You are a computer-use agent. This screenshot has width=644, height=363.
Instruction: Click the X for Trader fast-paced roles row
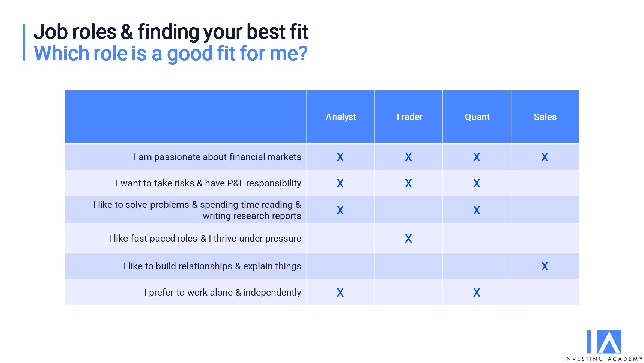[408, 238]
